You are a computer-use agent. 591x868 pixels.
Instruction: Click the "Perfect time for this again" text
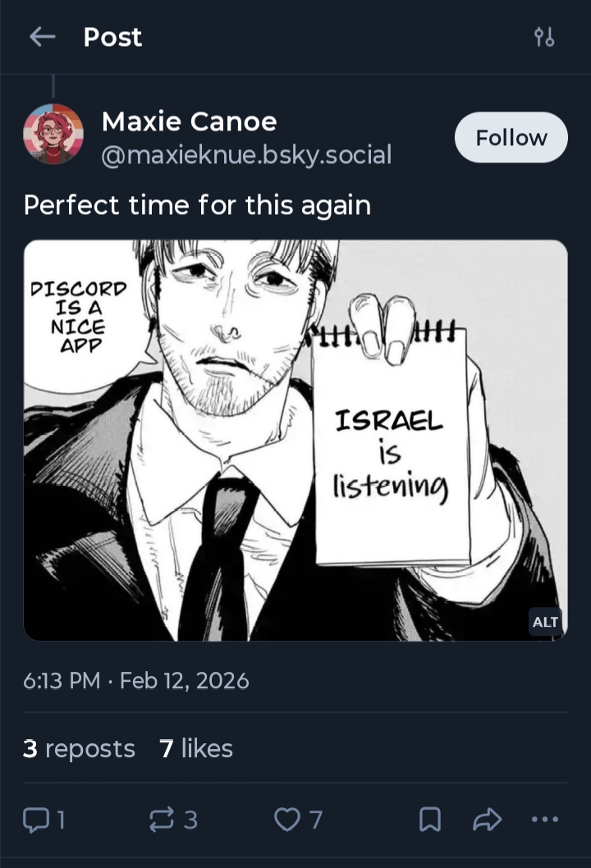(x=197, y=204)
